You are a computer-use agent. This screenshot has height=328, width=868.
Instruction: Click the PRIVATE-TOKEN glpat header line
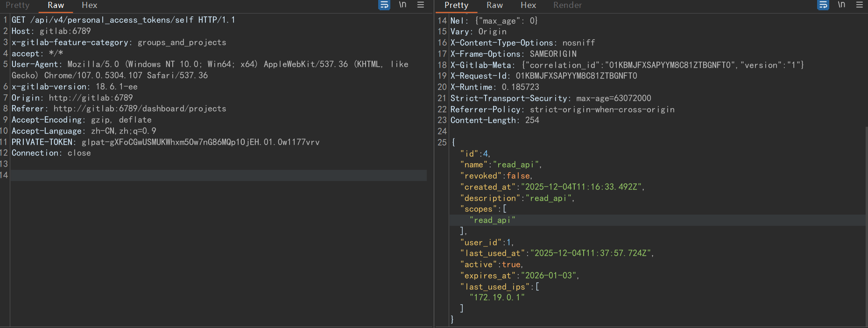(166, 142)
